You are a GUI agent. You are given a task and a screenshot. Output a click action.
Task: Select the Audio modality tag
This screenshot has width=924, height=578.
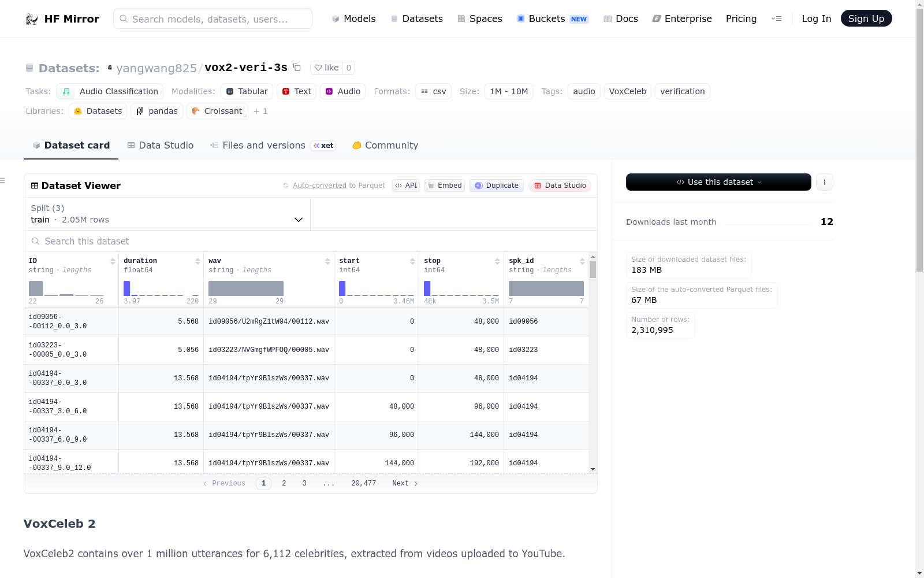click(x=342, y=91)
